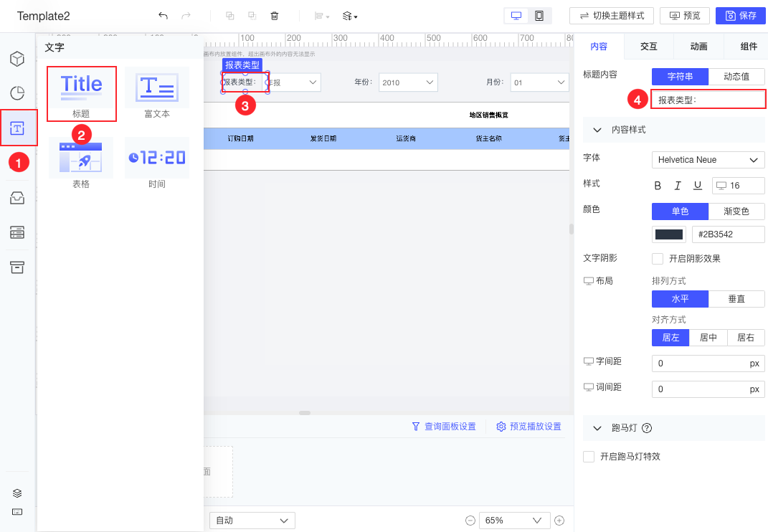Open the #2B3542 color swatch
Screen dimensions: 768x532
pos(668,234)
